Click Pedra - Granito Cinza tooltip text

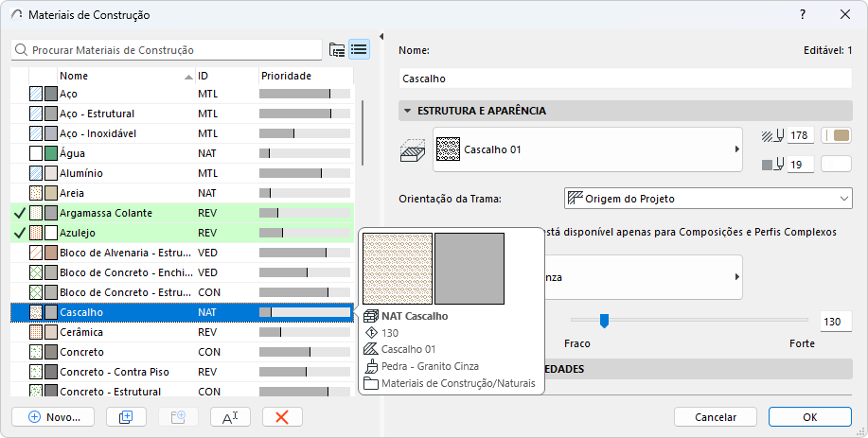point(430,366)
